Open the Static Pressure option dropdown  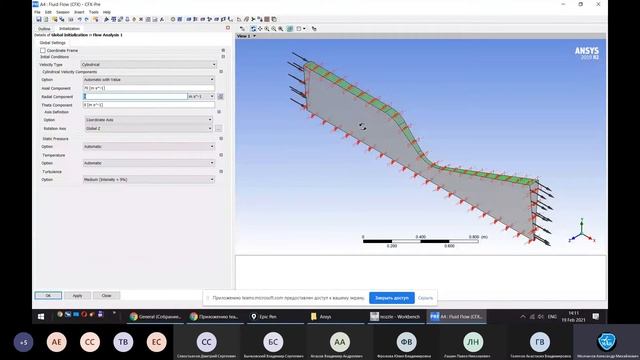149,147
